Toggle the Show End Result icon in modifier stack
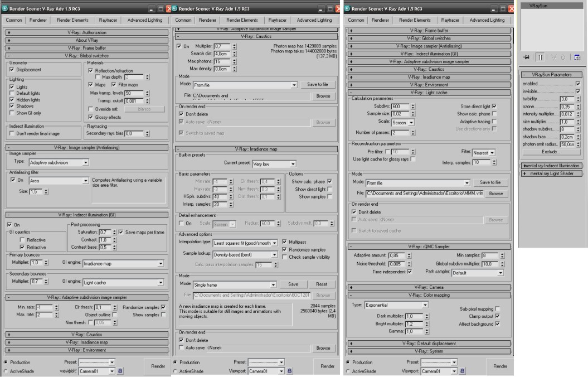This screenshot has width=588, height=377. 541,57
